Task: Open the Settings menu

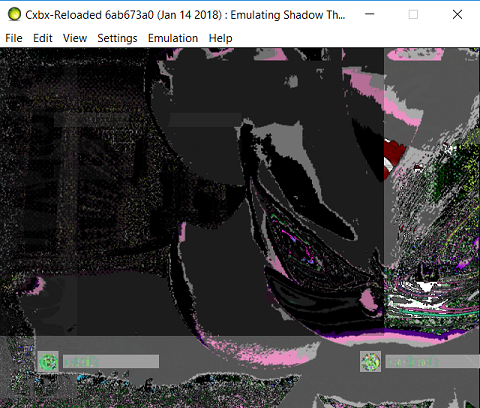Action: [x=117, y=38]
